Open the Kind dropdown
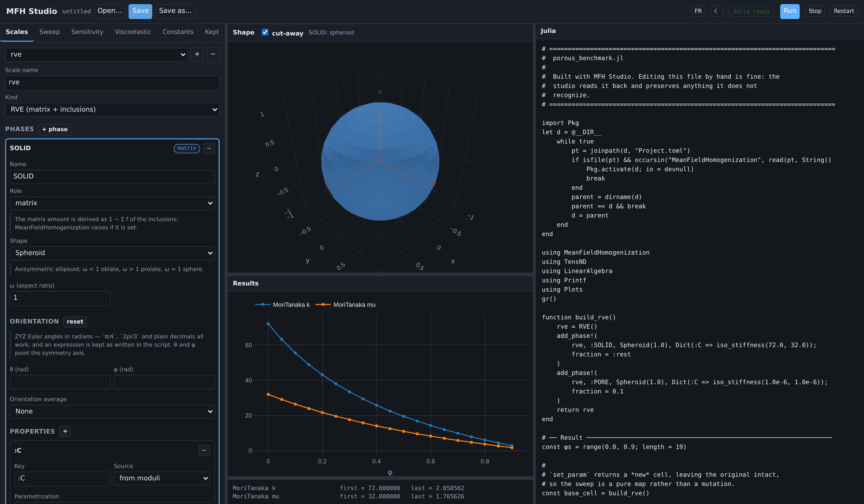Image resolution: width=864 pixels, height=504 pixels. point(112,110)
